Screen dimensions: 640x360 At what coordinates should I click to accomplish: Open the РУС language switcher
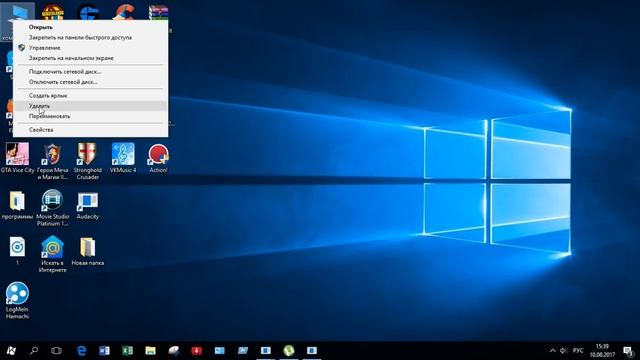tap(578, 351)
